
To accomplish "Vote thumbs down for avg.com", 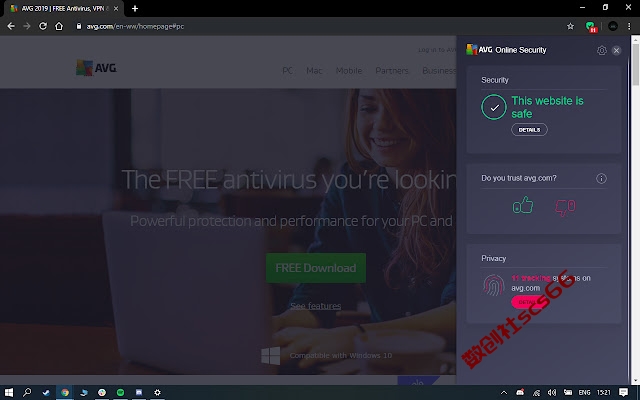I will click(x=565, y=207).
